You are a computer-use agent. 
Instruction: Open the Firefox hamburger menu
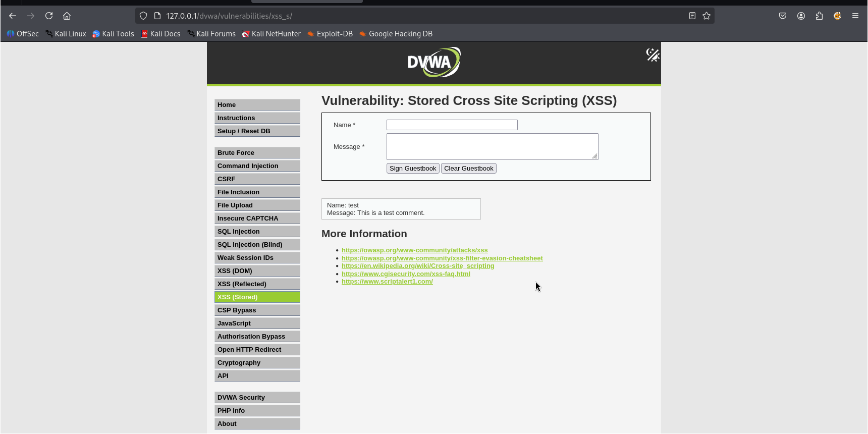[855, 16]
